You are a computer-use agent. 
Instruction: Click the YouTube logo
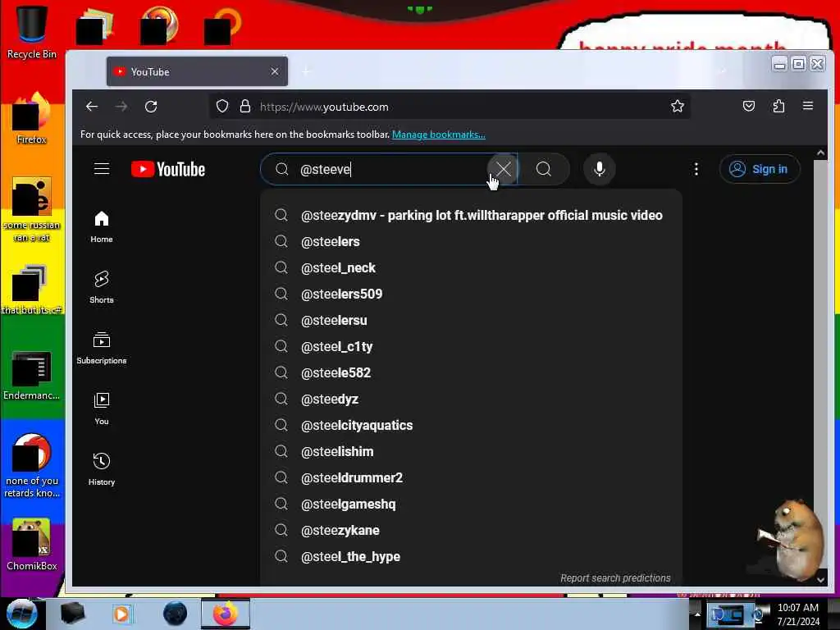pos(168,169)
